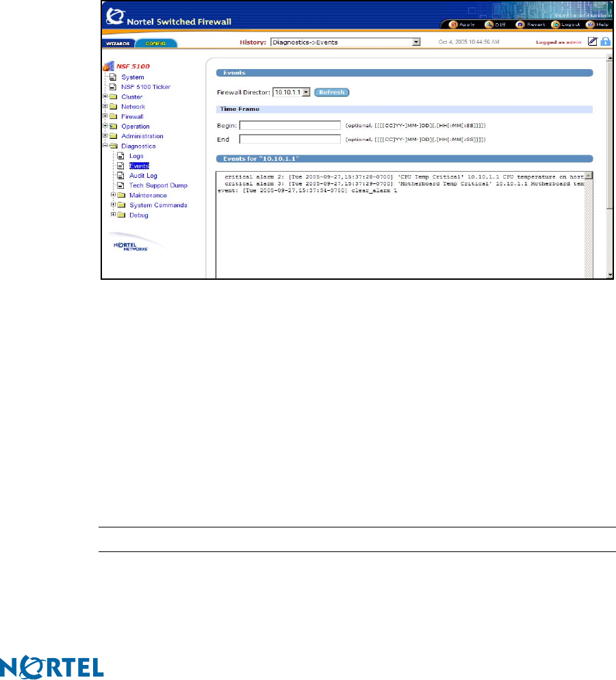The width and height of the screenshot is (616, 680).
Task: Click the Cluster folder icon
Action: point(113,96)
